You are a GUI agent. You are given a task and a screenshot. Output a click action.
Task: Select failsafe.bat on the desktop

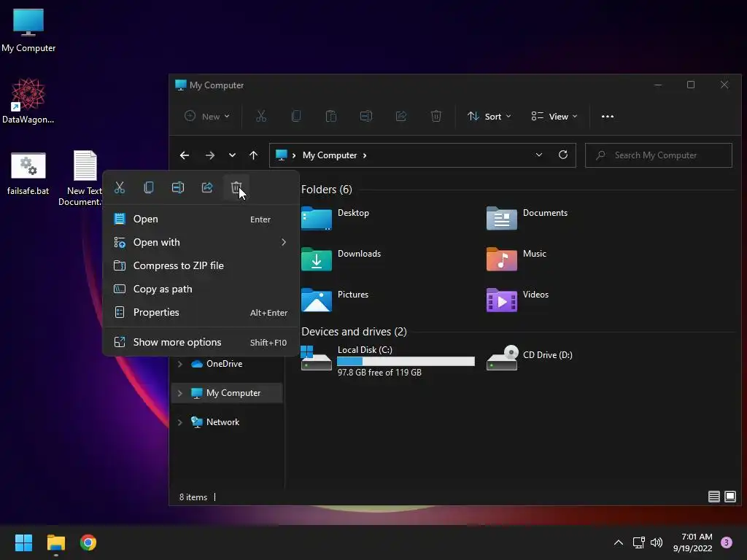pos(28,174)
